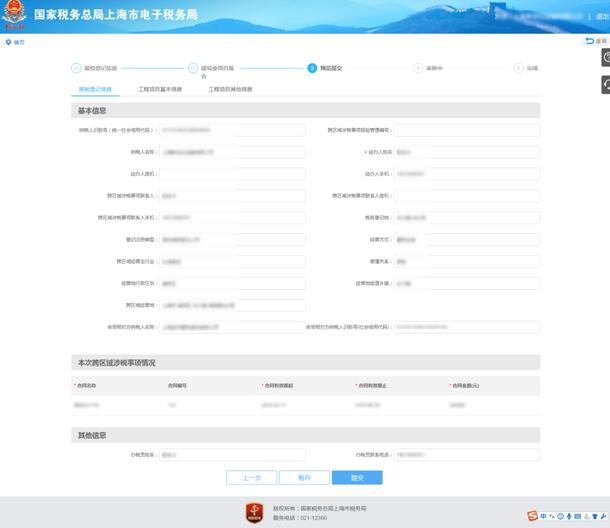
Task: Click the 经办人座机 field
Action: click(232, 174)
